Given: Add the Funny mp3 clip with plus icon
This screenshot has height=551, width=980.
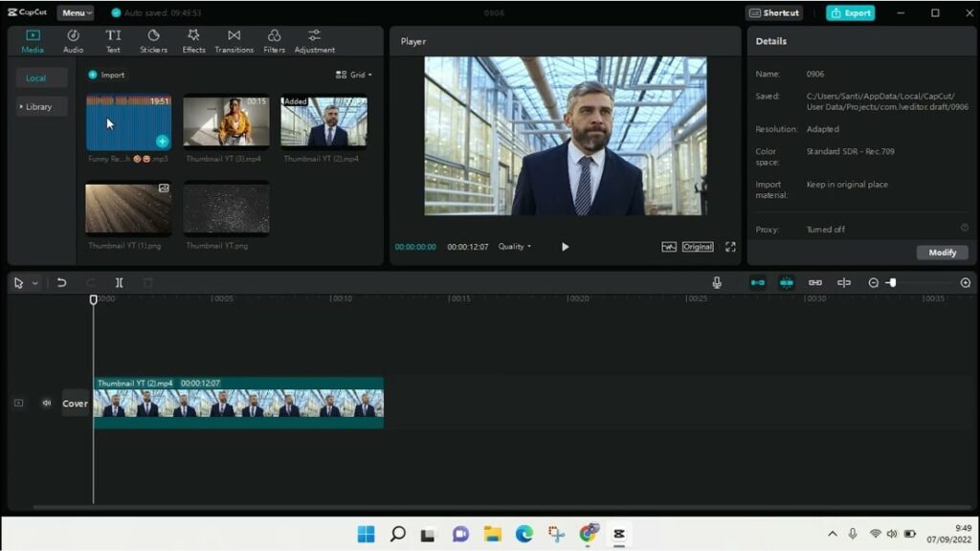Looking at the screenshot, I should pyautogui.click(x=162, y=141).
